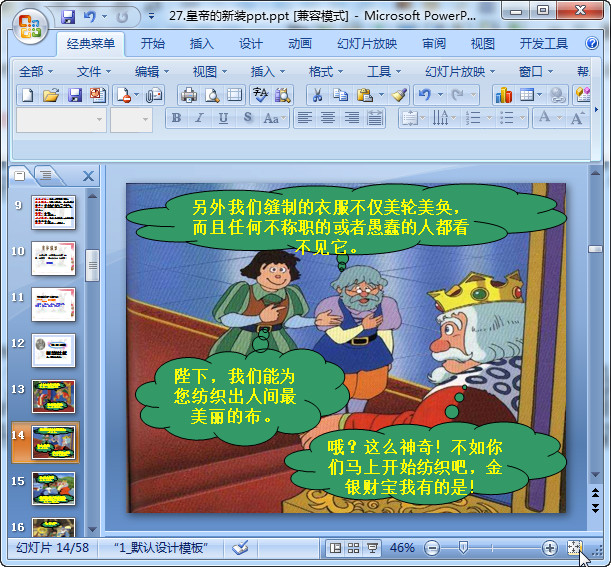The width and height of the screenshot is (611, 567).
Task: Toggle Bold formatting
Action: click(177, 118)
